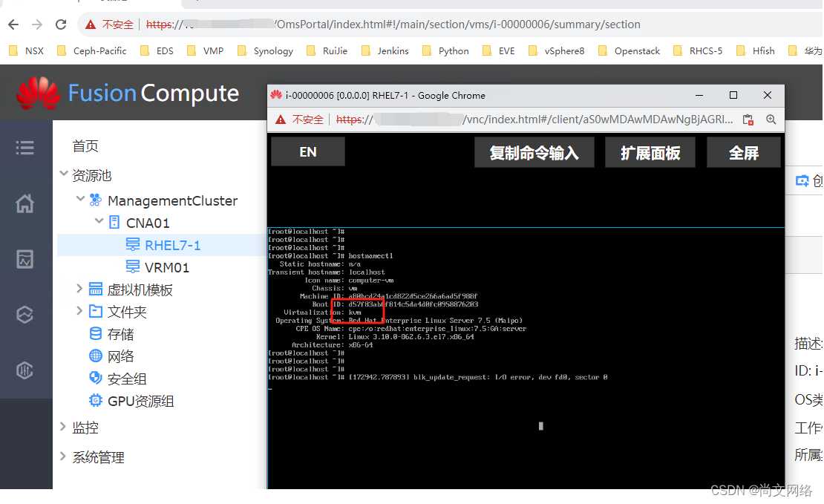Image resolution: width=824 pixels, height=504 pixels.
Task: Toggle the sidebar hamburger menu icon
Action: coord(24,148)
